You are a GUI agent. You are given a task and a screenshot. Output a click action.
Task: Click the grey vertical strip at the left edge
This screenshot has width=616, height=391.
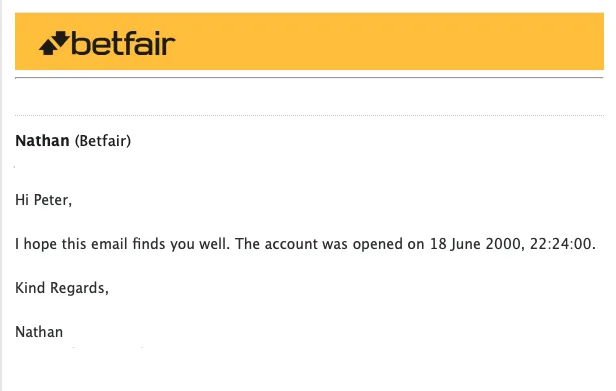pyautogui.click(x=1, y=195)
